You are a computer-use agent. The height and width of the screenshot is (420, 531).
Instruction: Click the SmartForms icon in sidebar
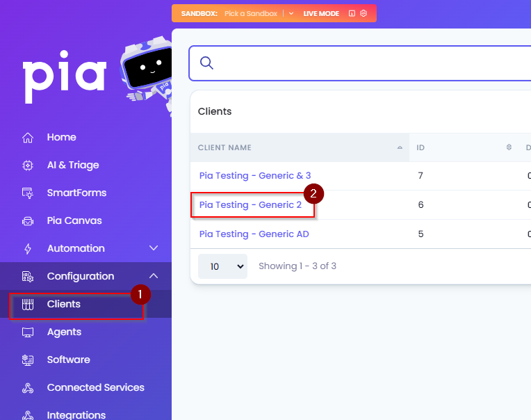[x=28, y=193]
